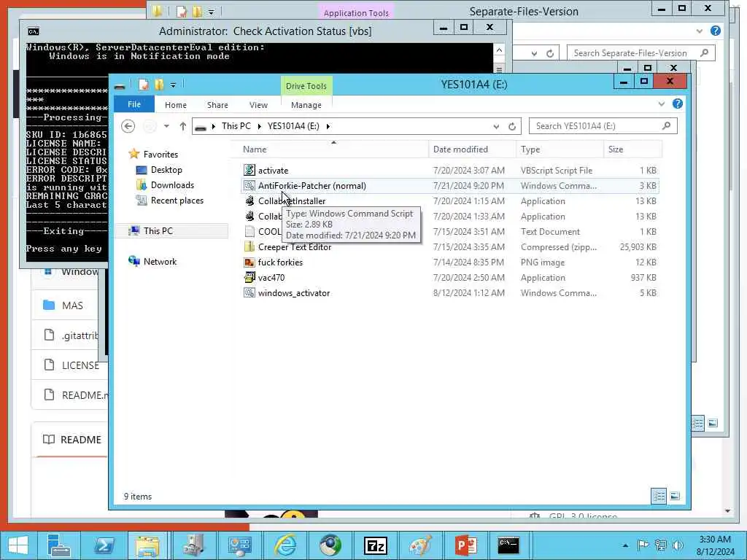Open the Home ribbon tab
The width and height of the screenshot is (747, 560).
click(x=175, y=105)
